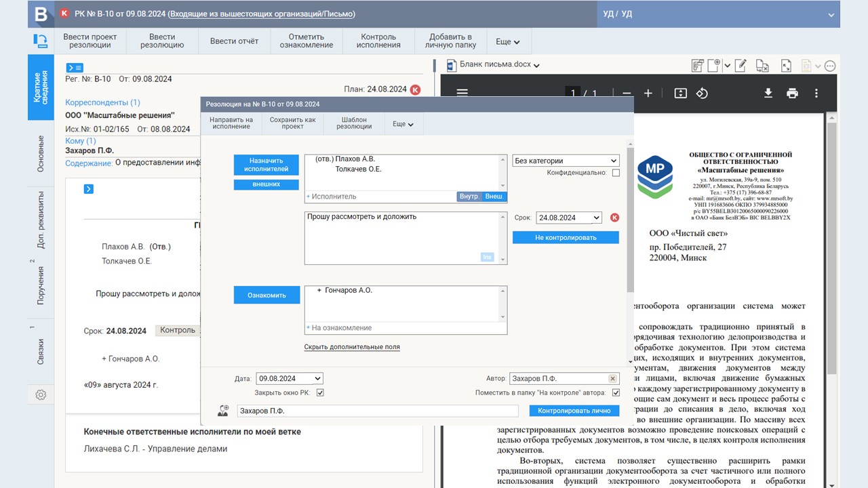Click the Не контролировать button

coord(566,238)
